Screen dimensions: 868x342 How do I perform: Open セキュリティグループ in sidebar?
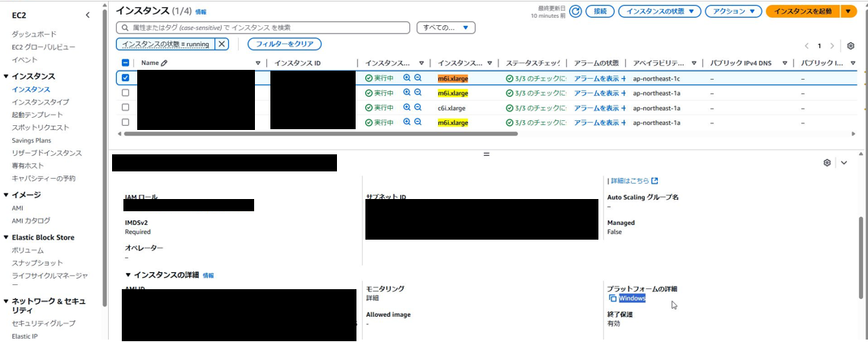tap(44, 323)
